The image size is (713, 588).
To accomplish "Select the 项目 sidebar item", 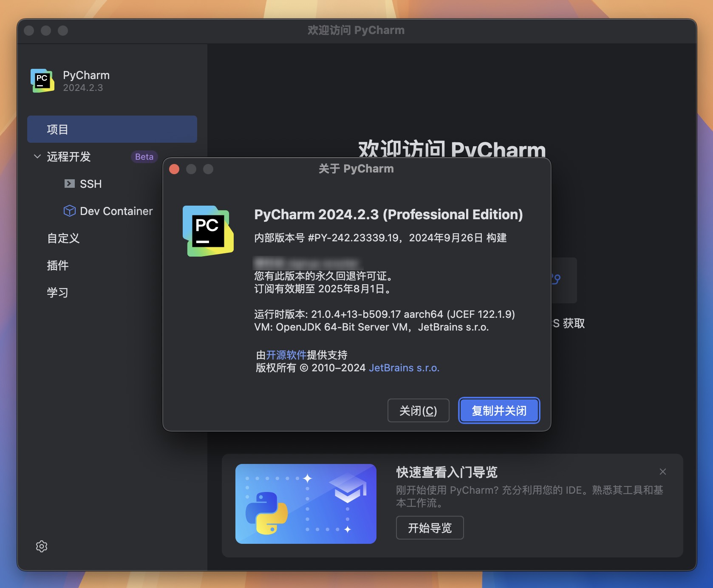I will tap(112, 129).
